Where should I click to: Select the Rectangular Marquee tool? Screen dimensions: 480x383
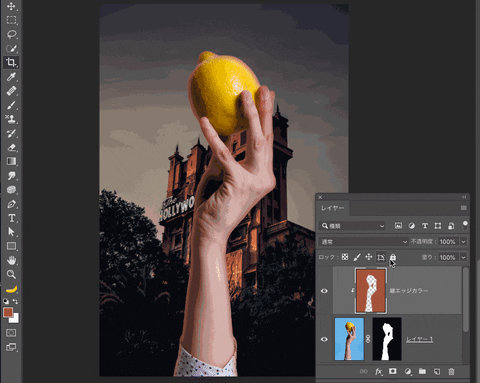(x=11, y=20)
